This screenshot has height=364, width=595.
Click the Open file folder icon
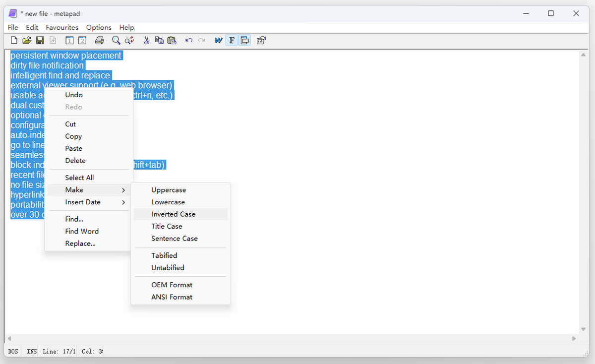tap(27, 41)
